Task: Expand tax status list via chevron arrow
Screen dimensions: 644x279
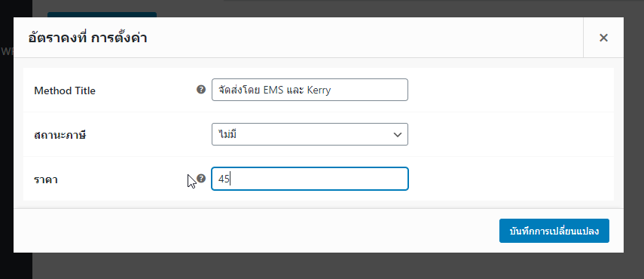Action: click(x=397, y=134)
